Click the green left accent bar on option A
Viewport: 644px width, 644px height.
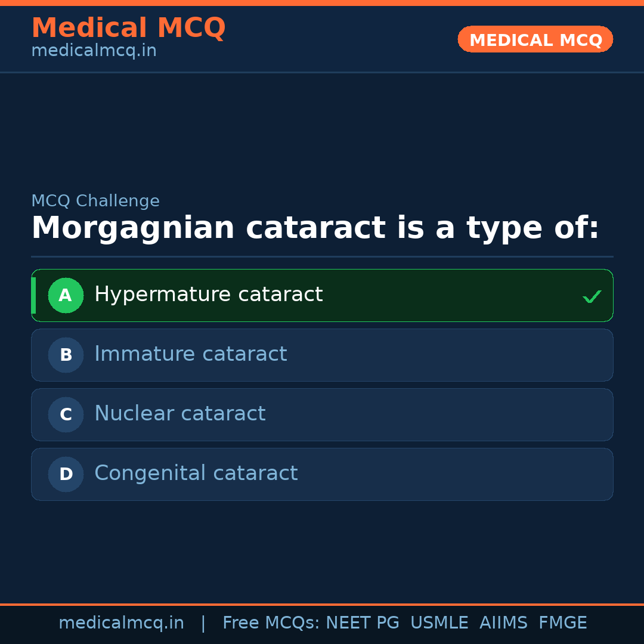pyautogui.click(x=33, y=295)
